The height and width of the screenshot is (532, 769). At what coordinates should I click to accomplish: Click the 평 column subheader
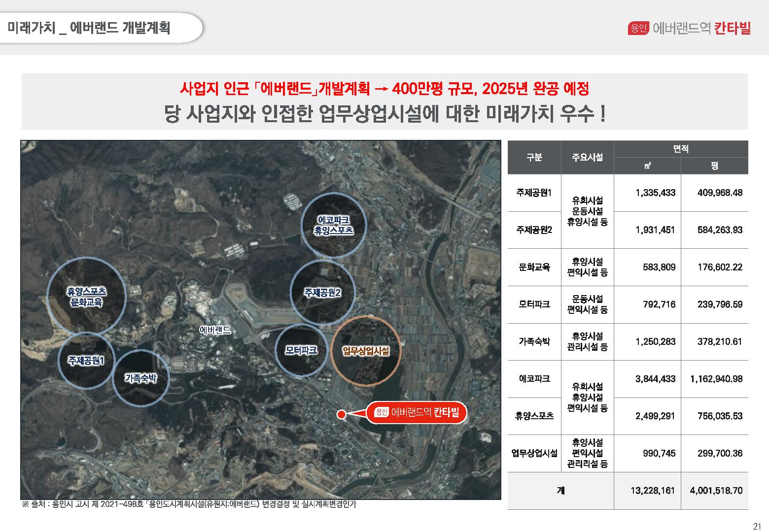pyautogui.click(x=714, y=166)
